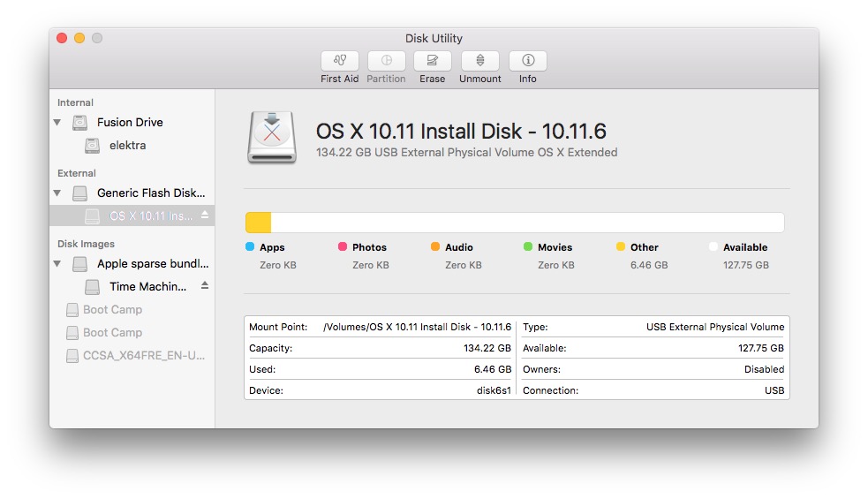
Task: Select Fusion Drive in the sidebar
Action: pyautogui.click(x=132, y=123)
